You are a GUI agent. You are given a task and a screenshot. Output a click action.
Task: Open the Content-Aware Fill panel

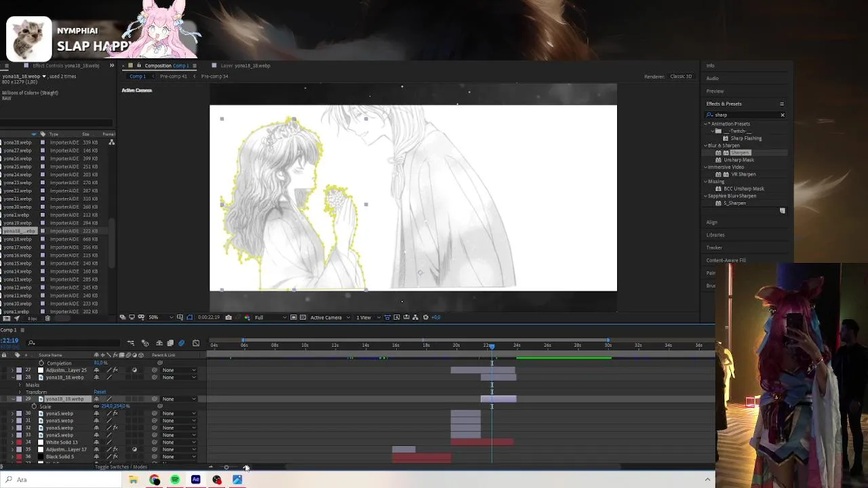[726, 260]
